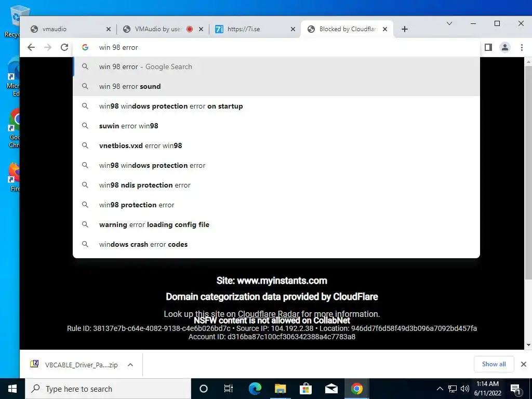Click Show all downloads
This screenshot has width=532, height=399.
point(494,364)
